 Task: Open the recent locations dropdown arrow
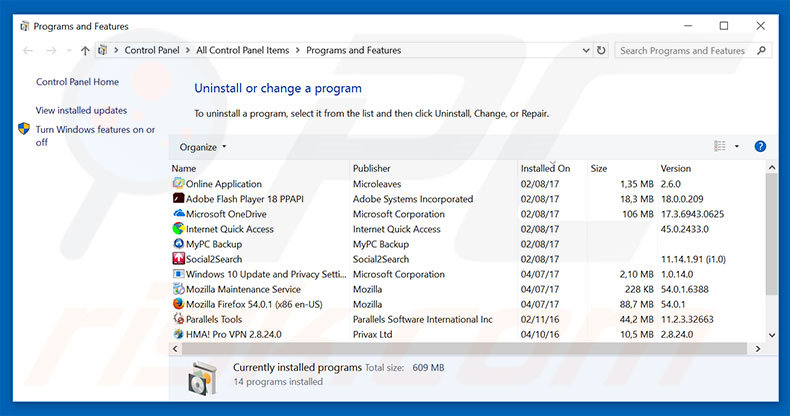[x=68, y=50]
